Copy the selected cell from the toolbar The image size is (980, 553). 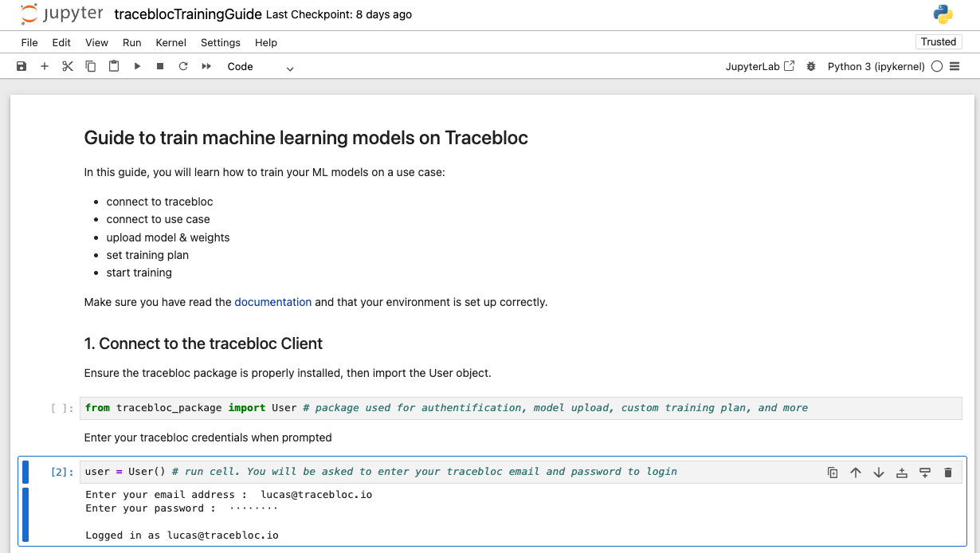point(91,67)
